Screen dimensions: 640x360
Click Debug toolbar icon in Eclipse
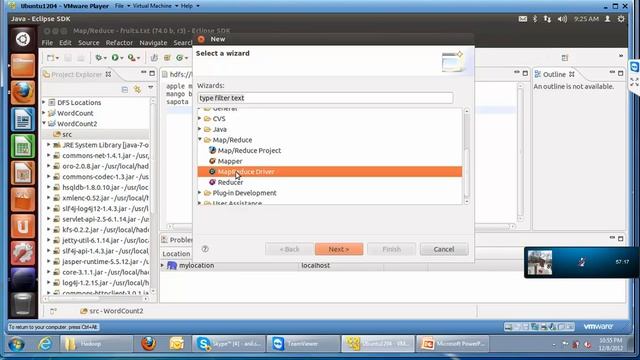point(98,58)
